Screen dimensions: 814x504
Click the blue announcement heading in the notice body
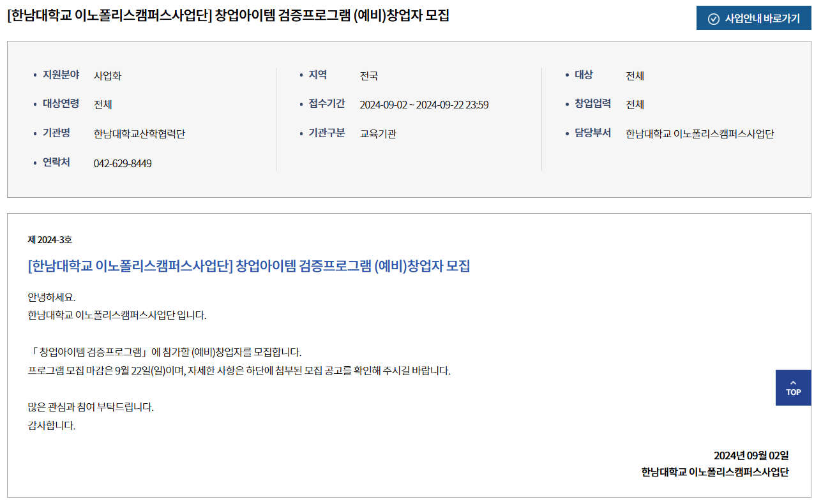pos(249,266)
